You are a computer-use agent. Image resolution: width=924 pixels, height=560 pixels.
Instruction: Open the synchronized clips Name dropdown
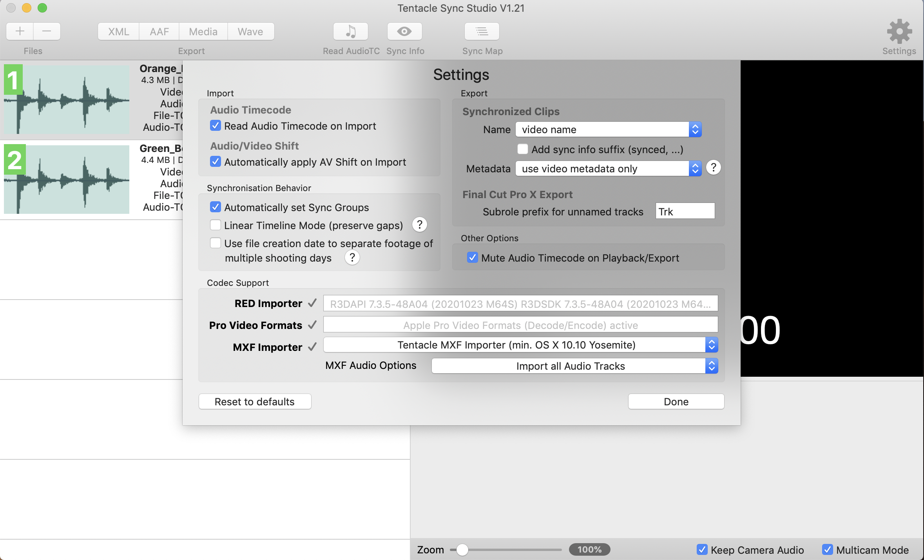(x=608, y=130)
